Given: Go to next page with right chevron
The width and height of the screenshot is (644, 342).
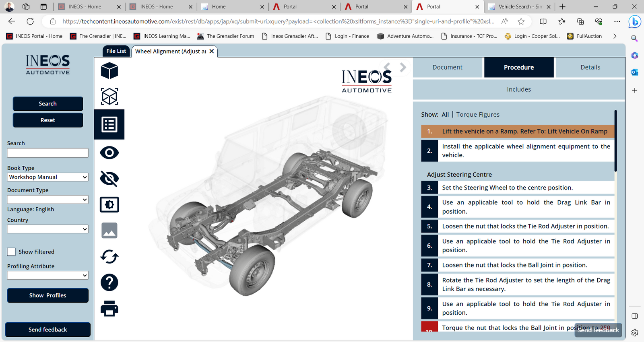Looking at the screenshot, I should [403, 67].
